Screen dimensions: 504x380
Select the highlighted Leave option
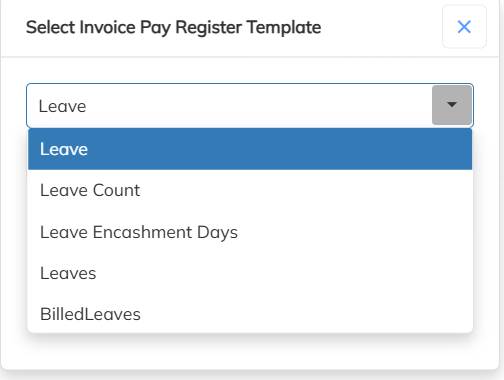[x=250, y=149]
